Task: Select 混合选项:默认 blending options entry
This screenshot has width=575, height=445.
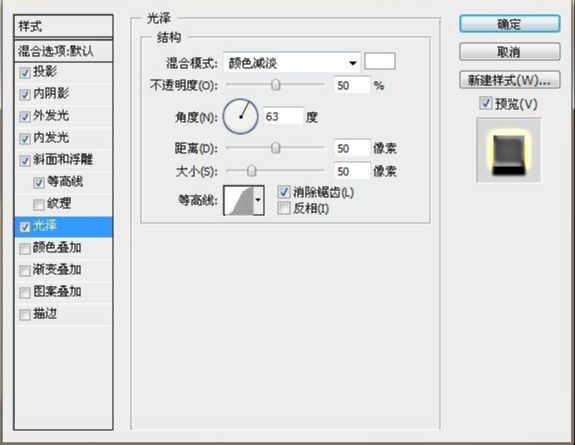Action: pyautogui.click(x=63, y=51)
